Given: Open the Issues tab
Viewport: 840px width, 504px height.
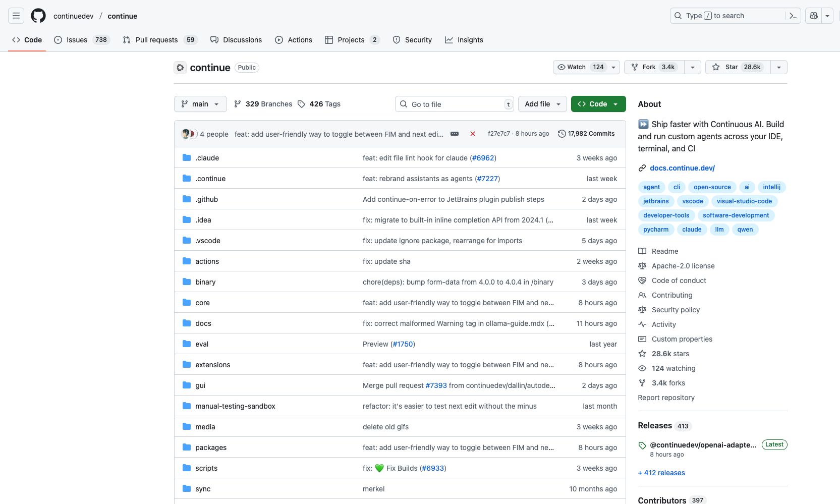Looking at the screenshot, I should 82,40.
